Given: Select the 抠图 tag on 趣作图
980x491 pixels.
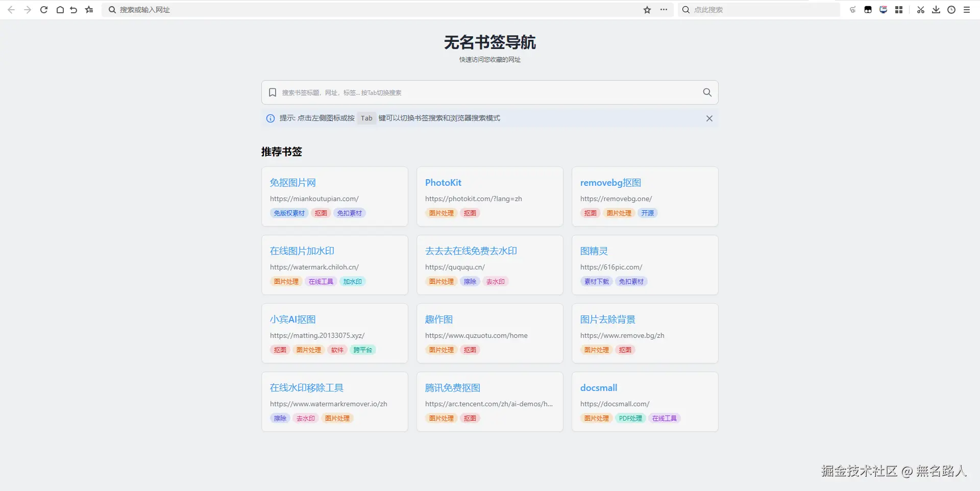Looking at the screenshot, I should point(470,350).
